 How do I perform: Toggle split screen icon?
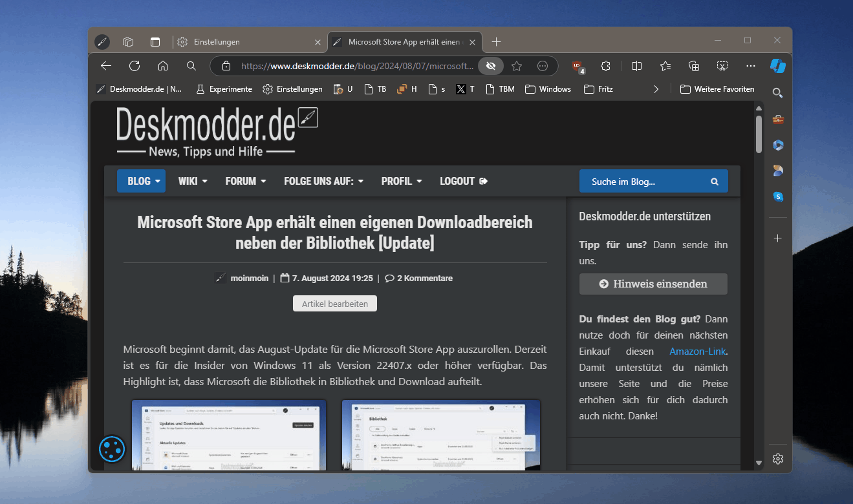[636, 66]
